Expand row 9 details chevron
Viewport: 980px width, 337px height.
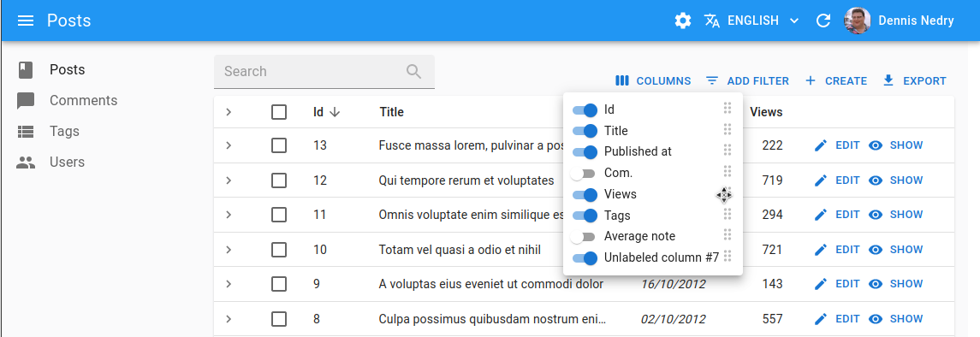(229, 284)
